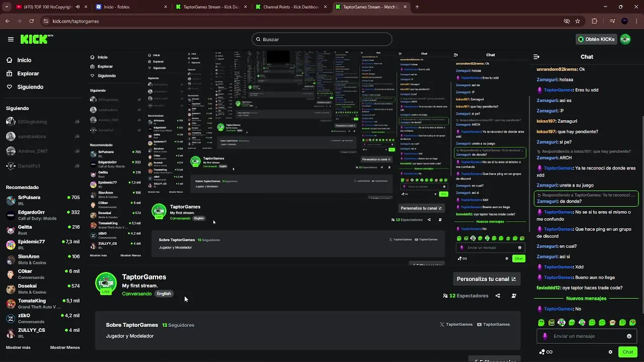Expand followed list with Mostrar más
This screenshot has height=362, width=644.
(x=18, y=347)
